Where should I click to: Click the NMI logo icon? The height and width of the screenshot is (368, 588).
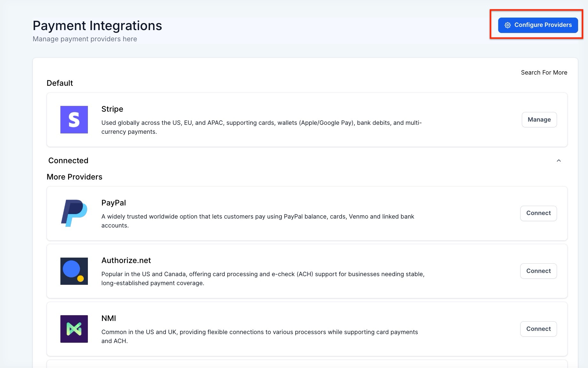click(x=74, y=329)
